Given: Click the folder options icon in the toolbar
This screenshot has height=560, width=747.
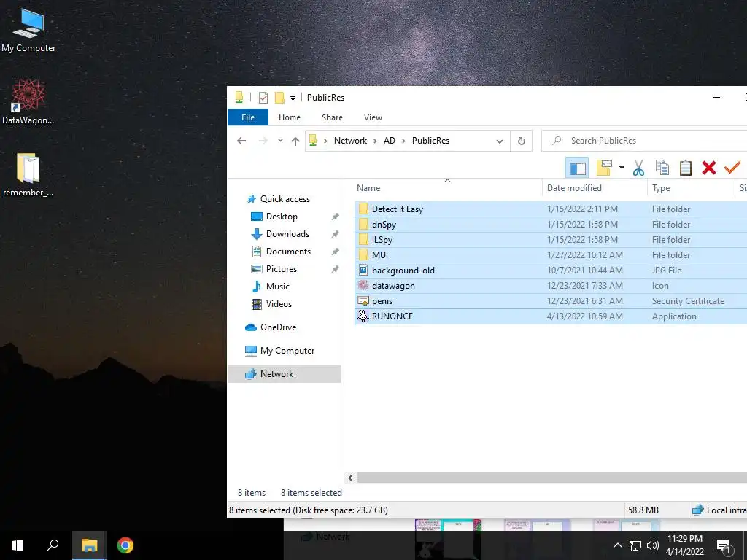Looking at the screenshot, I should (x=604, y=168).
